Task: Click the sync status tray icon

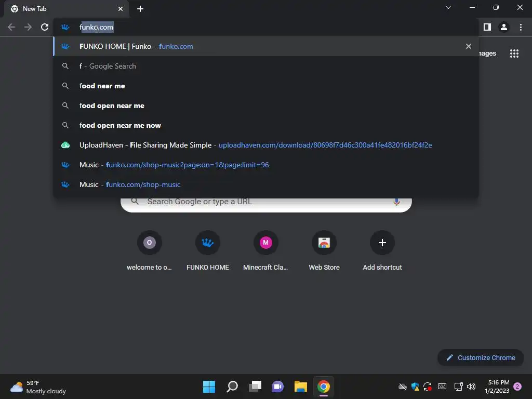Action: pos(428,387)
